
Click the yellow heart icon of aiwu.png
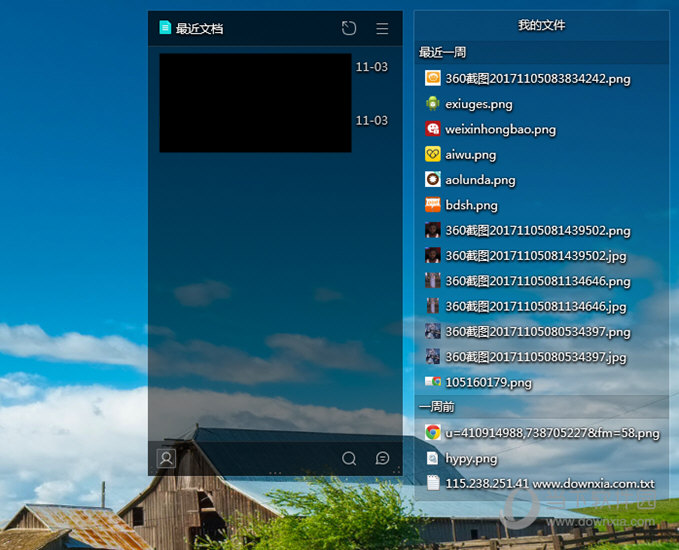pos(433,154)
